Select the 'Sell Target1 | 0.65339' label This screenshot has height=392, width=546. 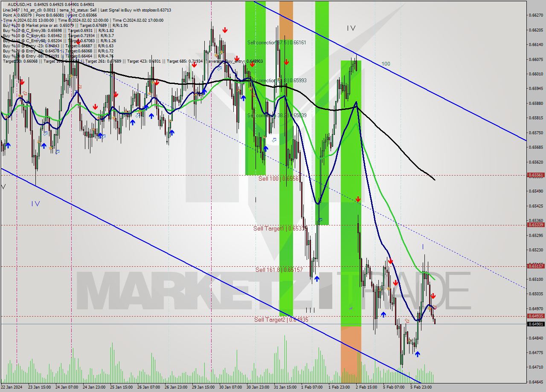pyautogui.click(x=280, y=228)
